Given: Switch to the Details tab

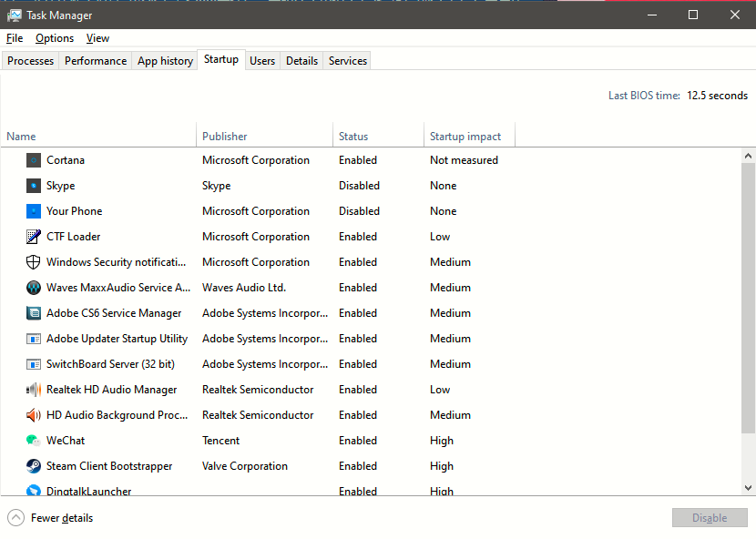Looking at the screenshot, I should point(301,61).
